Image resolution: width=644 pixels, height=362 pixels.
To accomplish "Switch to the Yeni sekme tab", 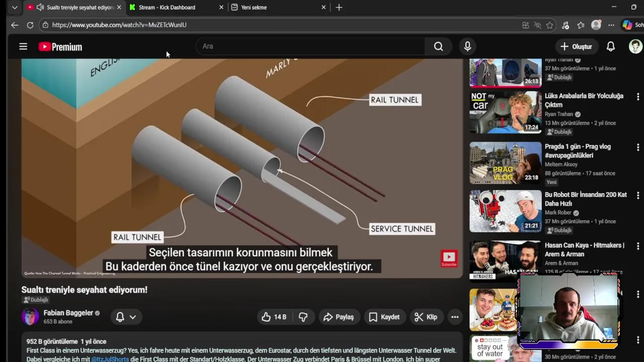I will 279,8.
